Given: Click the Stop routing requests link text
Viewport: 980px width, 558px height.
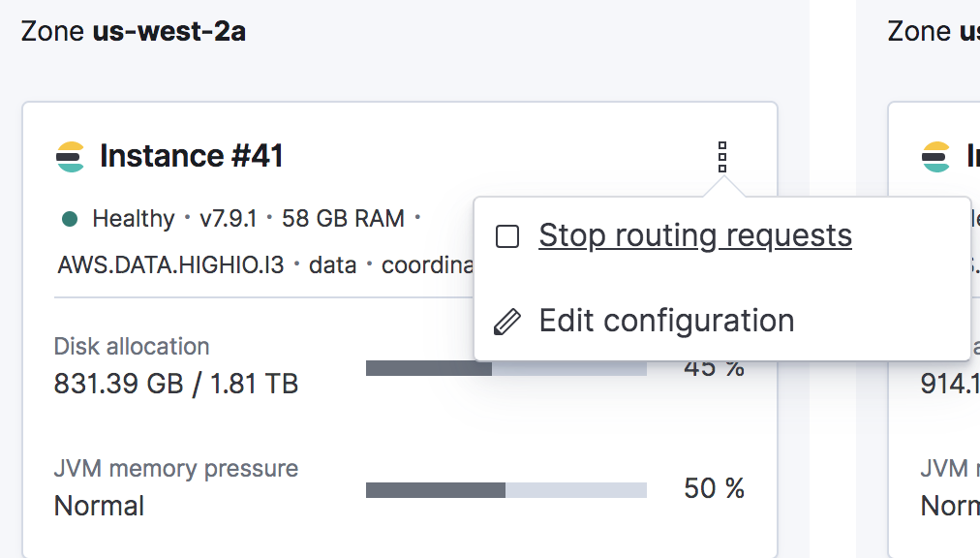Looking at the screenshot, I should pos(694,235).
